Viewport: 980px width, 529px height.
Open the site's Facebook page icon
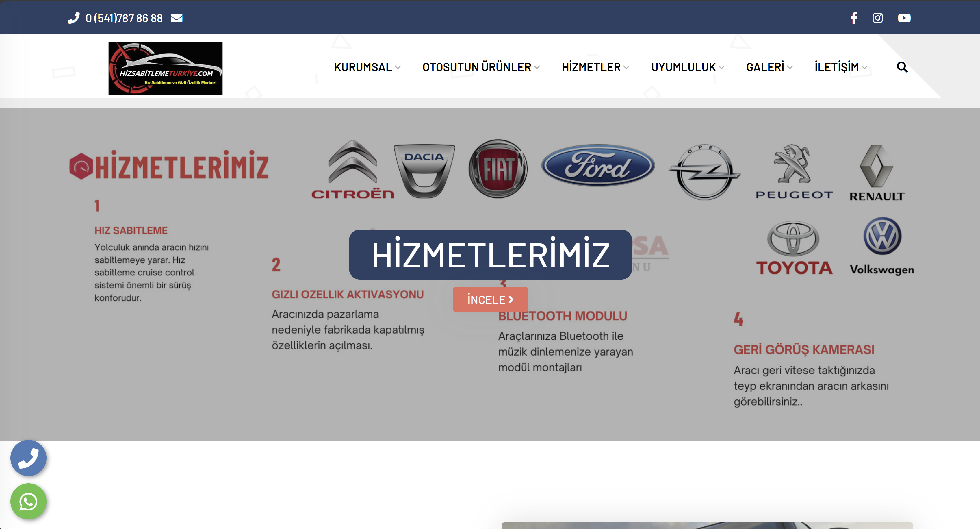click(854, 18)
